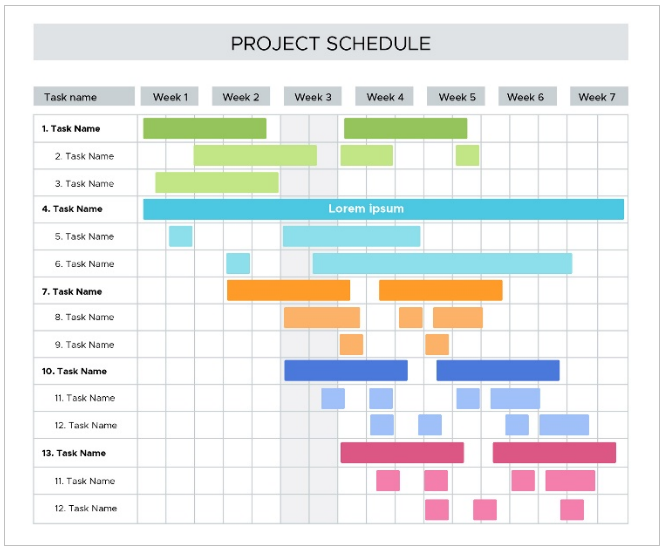Select the 1. Task Name row label
The width and height of the screenshot is (665, 552).
point(71,128)
